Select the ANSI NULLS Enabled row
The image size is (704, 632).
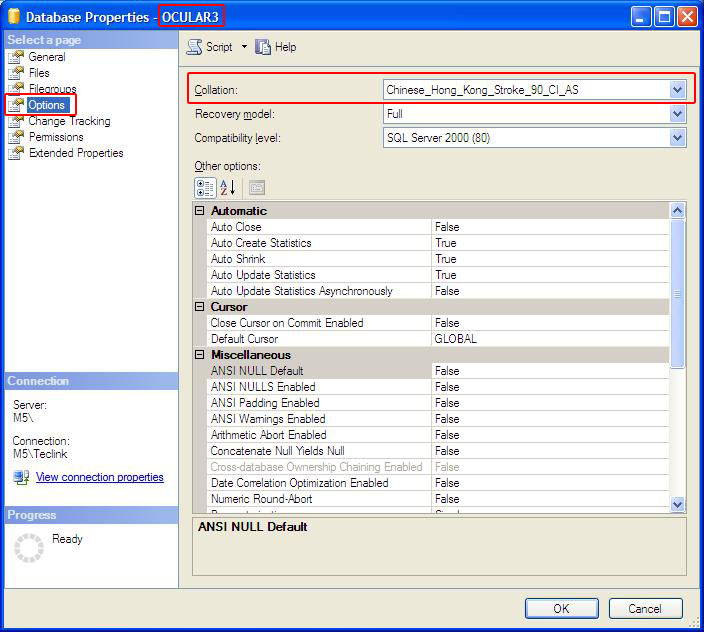[438, 387]
